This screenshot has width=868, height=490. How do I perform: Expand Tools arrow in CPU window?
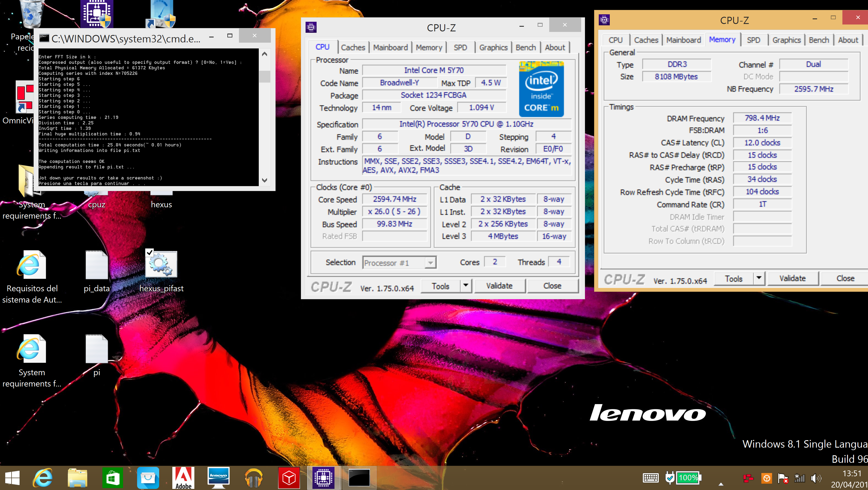click(x=466, y=285)
